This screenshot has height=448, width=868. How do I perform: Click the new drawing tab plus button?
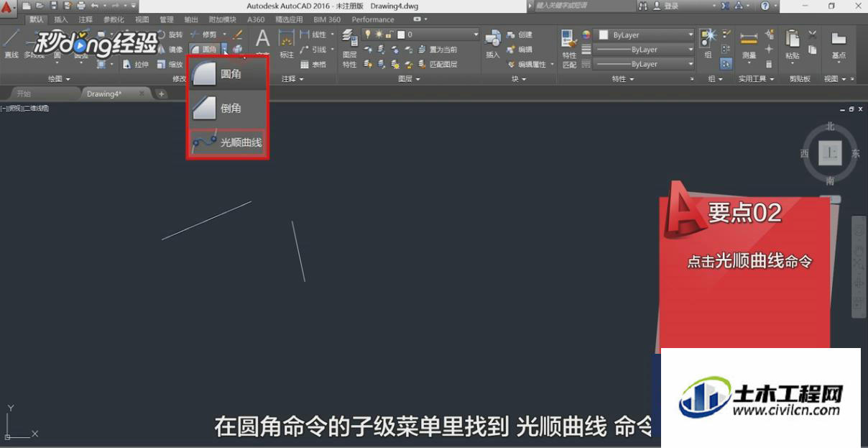161,93
